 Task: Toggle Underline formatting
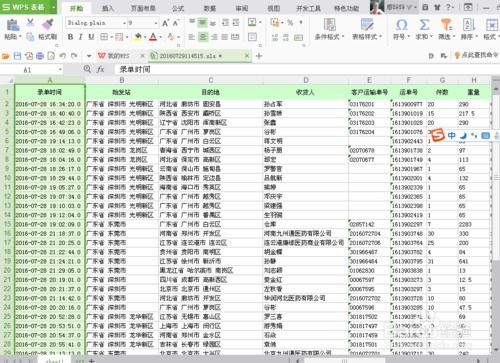pos(91,37)
